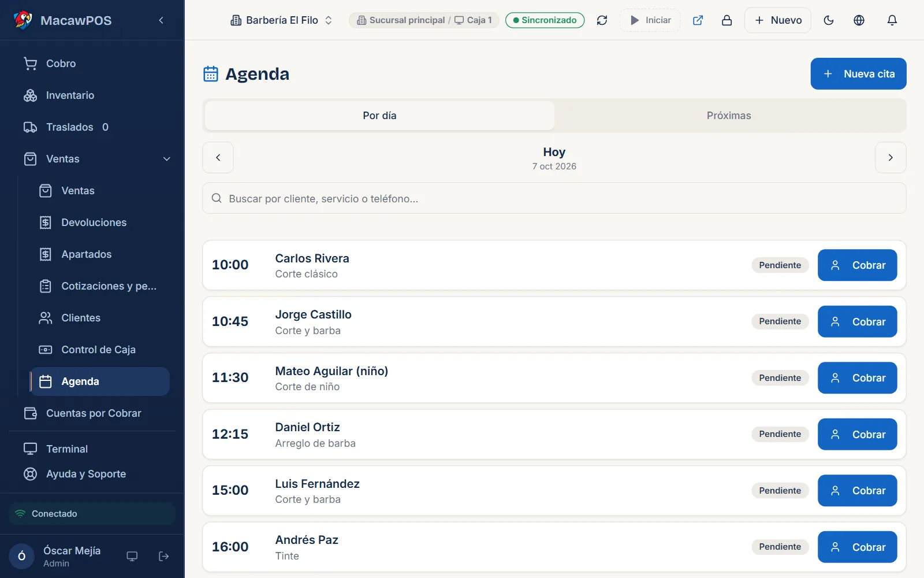
Task: Click the Nuevo button
Action: click(x=778, y=20)
